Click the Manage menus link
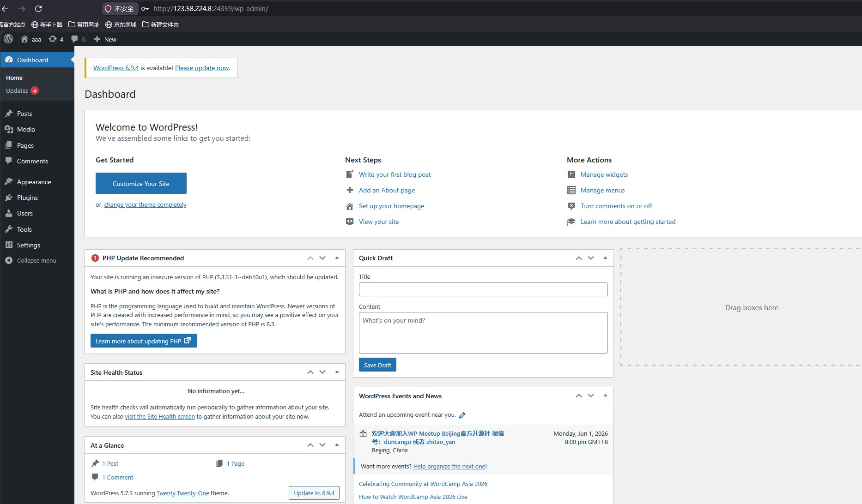 (602, 190)
